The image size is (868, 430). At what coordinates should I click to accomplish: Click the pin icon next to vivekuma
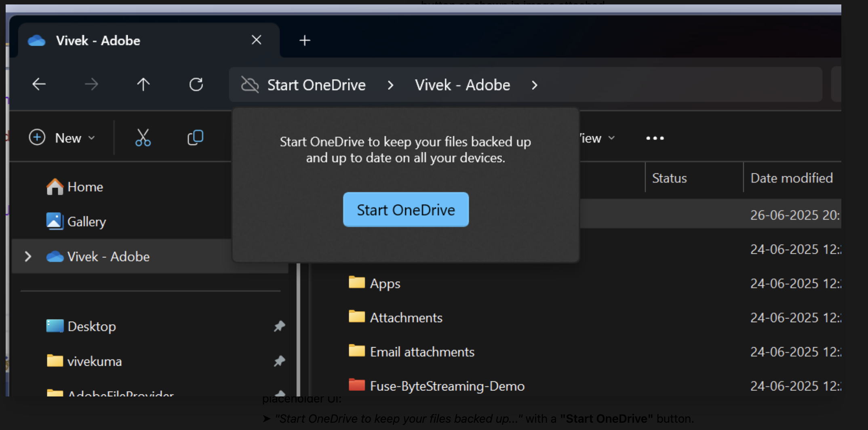(279, 361)
